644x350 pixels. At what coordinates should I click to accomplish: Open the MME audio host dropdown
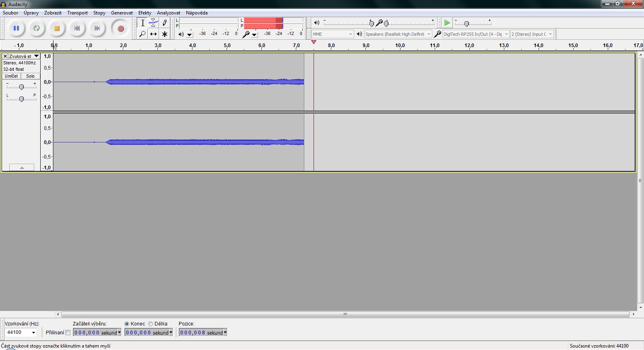(332, 34)
